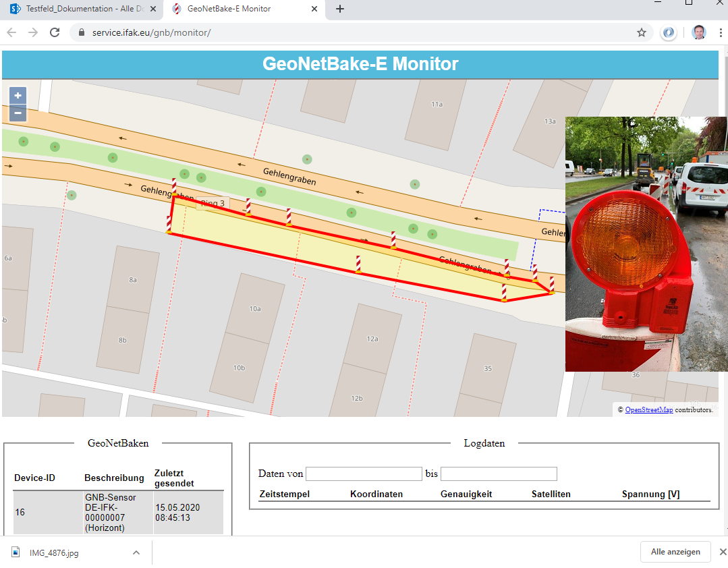The height and width of the screenshot is (568, 728).
Task: Click the 'Daten von' start date field
Action: (x=364, y=474)
